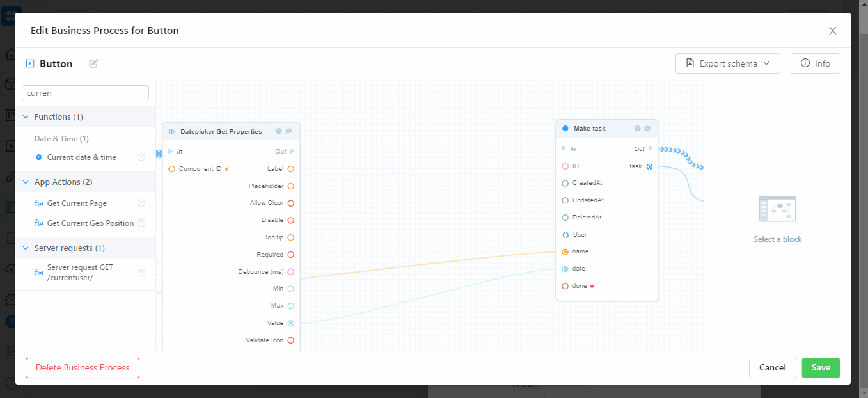The image size is (868, 398).
Task: Choose the Current date & time function
Action: click(81, 157)
